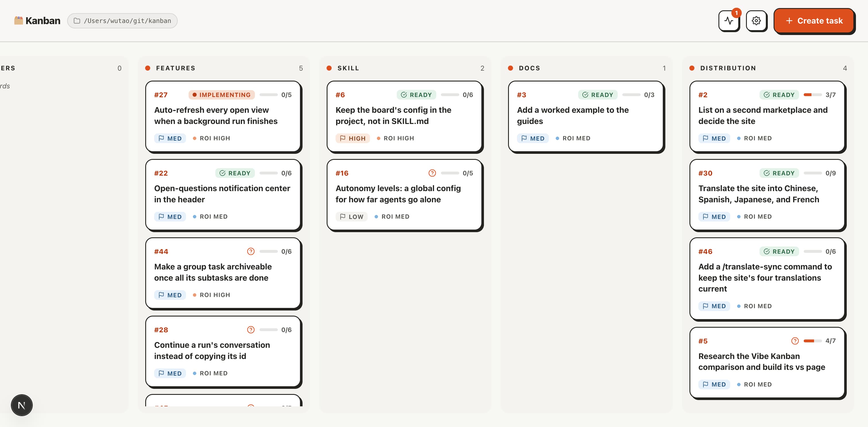
Task: Click the MED priority flag on card #46
Action: coord(714,306)
